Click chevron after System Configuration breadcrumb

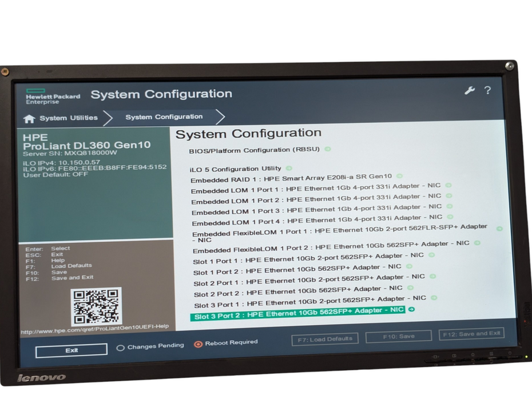220,117
